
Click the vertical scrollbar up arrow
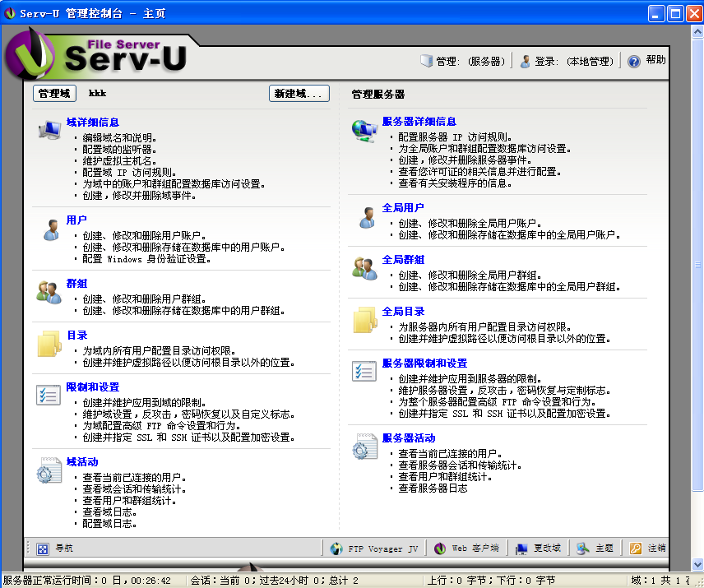697,32
